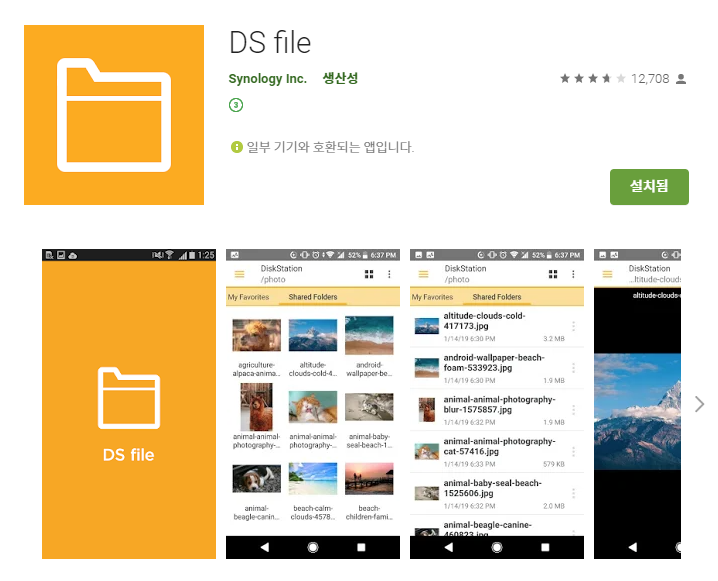Click the white folder icon in the splash screenshot
The height and width of the screenshot is (581, 718).
[129, 398]
